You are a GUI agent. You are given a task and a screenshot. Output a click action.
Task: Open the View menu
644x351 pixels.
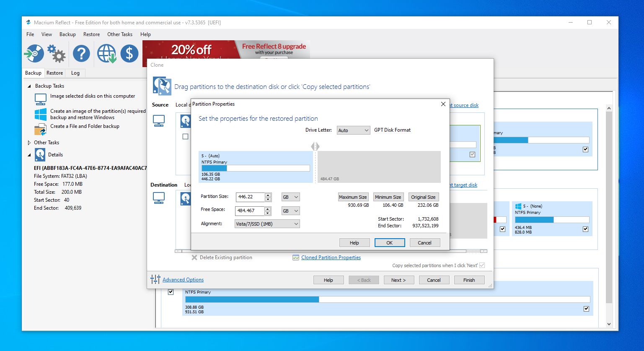pos(47,34)
